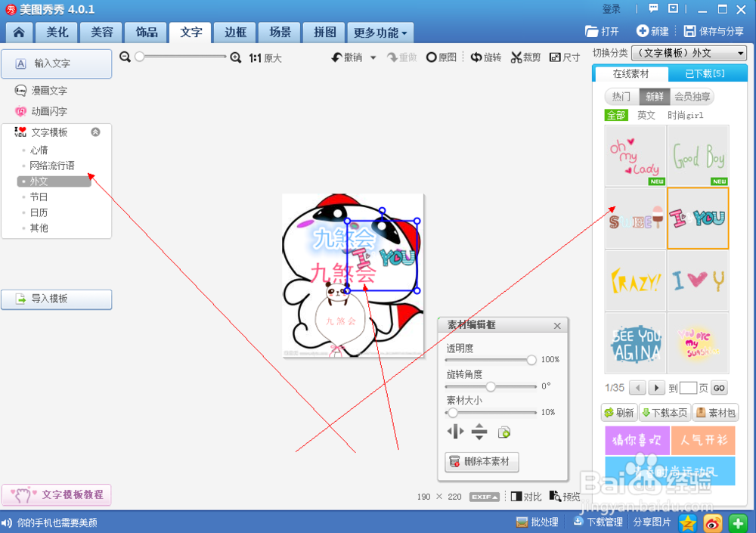756x533 pixels.
Task: Select the 外文 category
Action: coord(54,181)
